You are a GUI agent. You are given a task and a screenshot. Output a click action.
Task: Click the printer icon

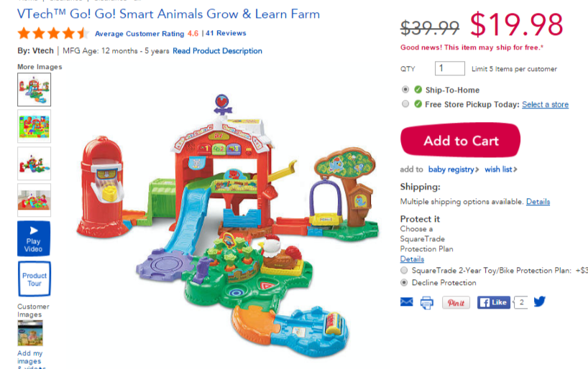[427, 303]
